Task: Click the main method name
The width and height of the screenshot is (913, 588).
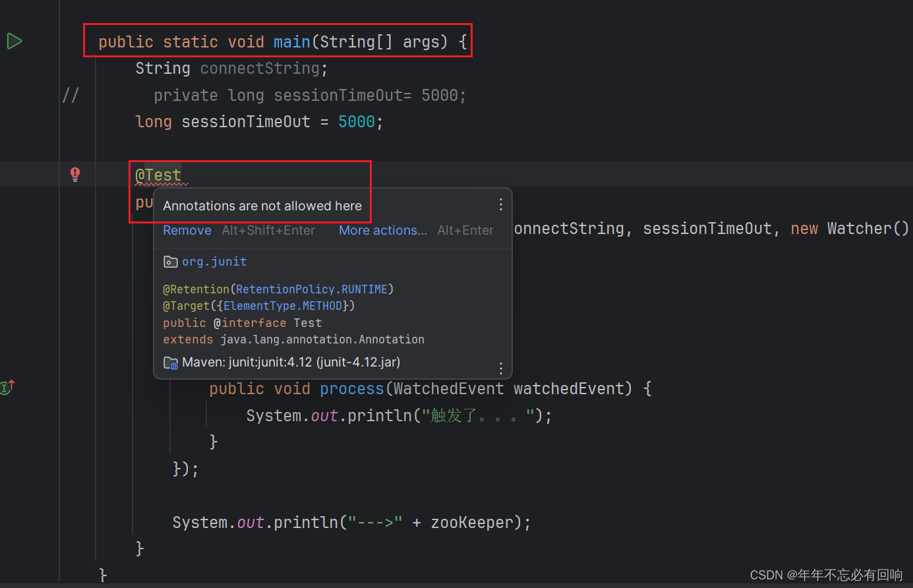Action: 292,42
